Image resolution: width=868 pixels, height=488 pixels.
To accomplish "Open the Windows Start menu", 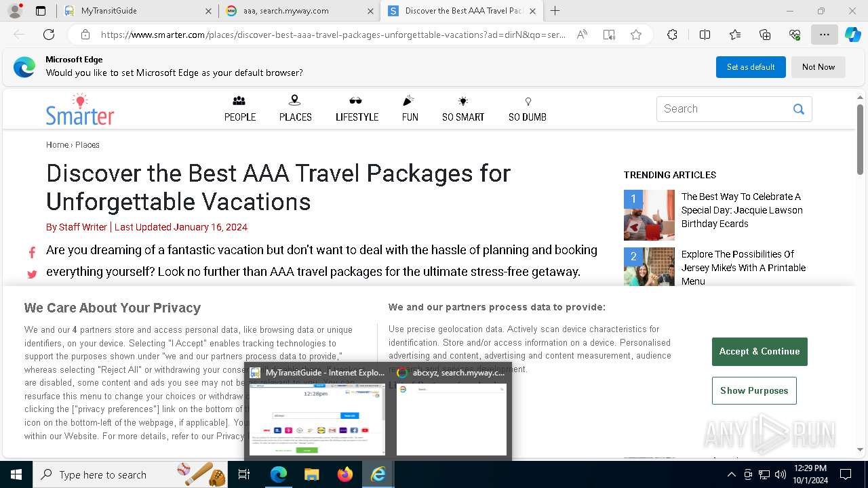I will click(16, 474).
